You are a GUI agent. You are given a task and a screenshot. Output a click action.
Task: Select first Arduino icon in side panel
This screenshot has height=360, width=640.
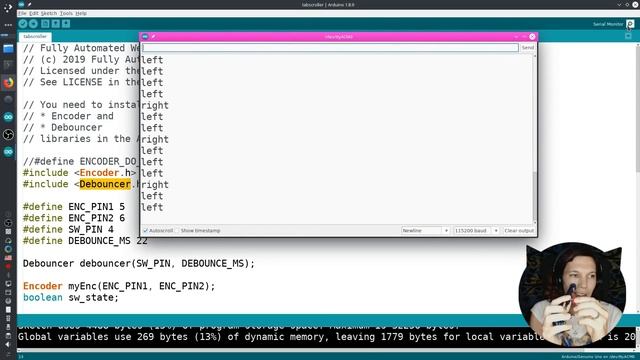[x=8, y=117]
